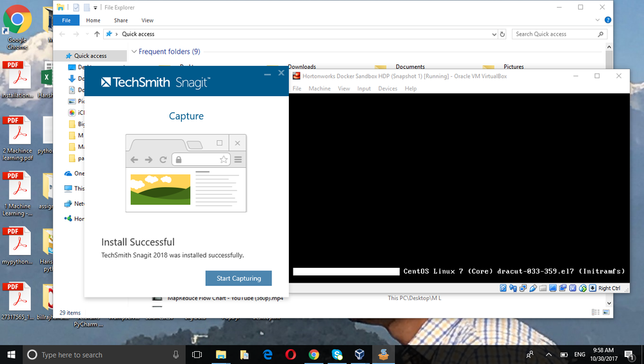Open the VirtualBox View menu
Screen dimensions: 644x364
(x=344, y=88)
